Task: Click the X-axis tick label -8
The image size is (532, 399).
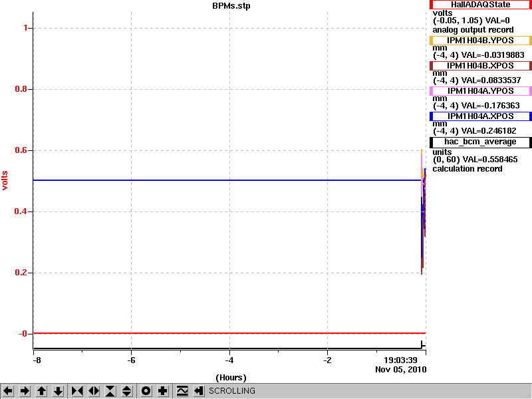Action: coord(37,360)
